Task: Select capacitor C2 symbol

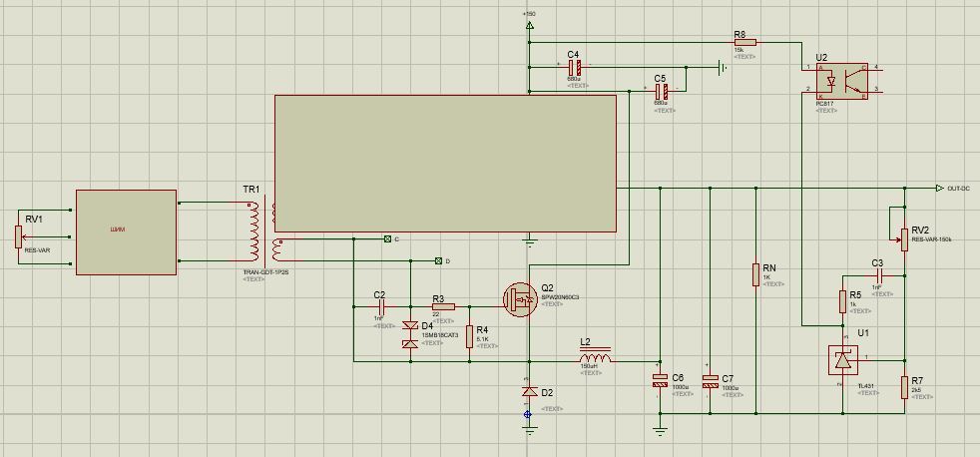Action: tap(382, 307)
